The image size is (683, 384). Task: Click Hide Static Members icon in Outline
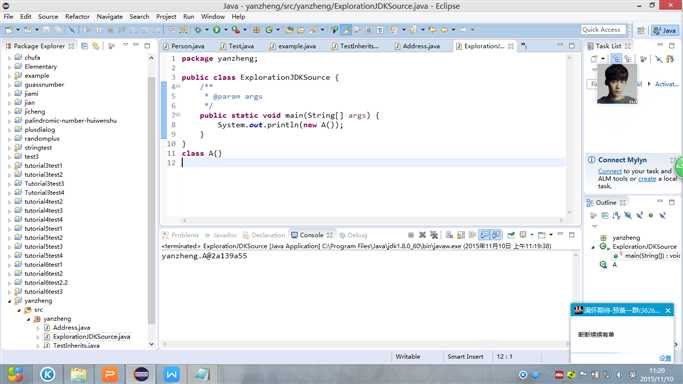[x=639, y=215]
